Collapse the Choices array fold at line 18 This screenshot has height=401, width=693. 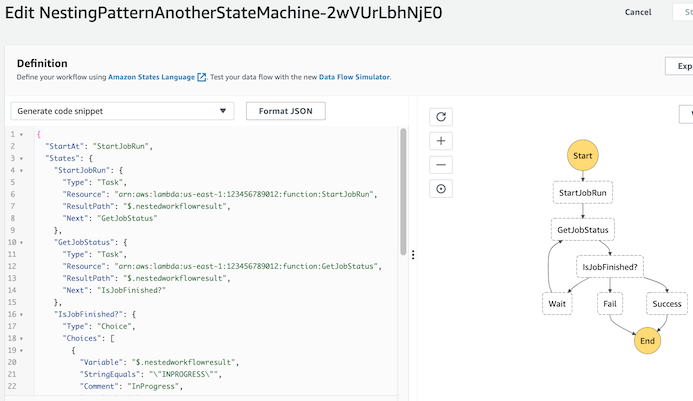pyautogui.click(x=21, y=338)
